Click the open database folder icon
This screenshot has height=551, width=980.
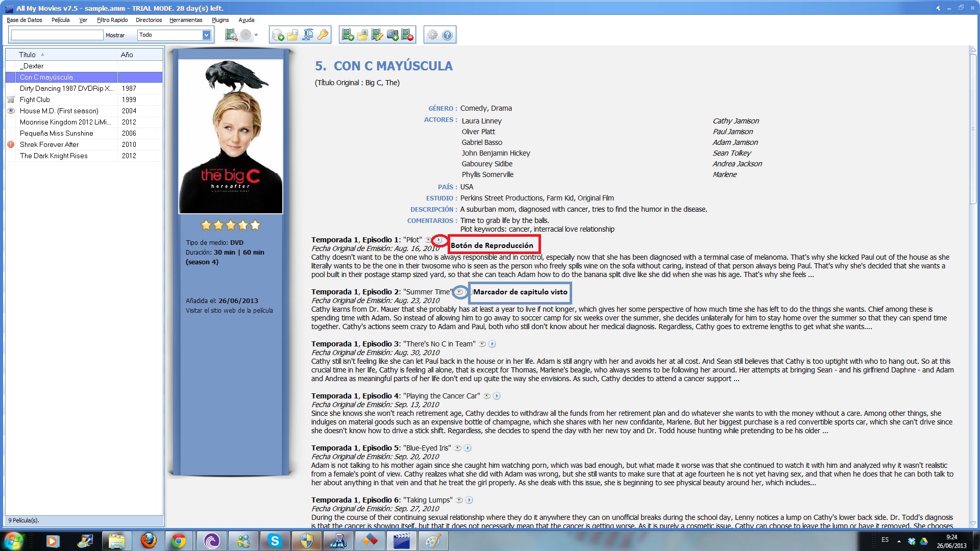pyautogui.click(x=292, y=35)
